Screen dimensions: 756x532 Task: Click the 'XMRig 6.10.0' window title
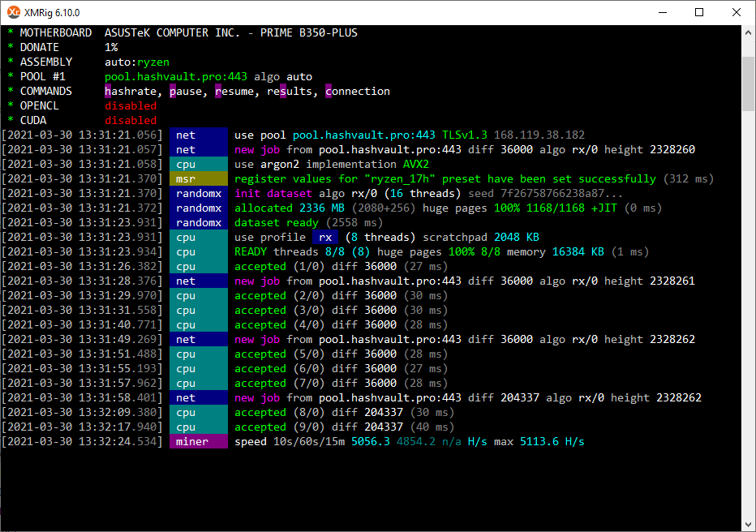52,12
